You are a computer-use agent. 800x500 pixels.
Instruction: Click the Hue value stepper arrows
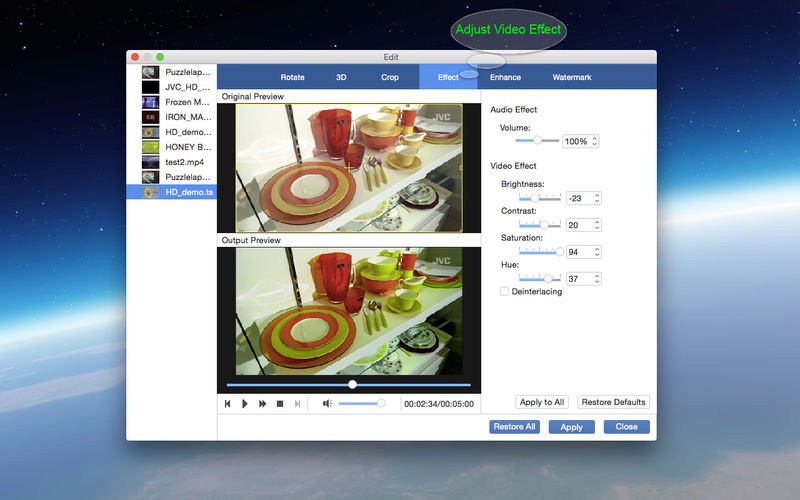(x=597, y=279)
